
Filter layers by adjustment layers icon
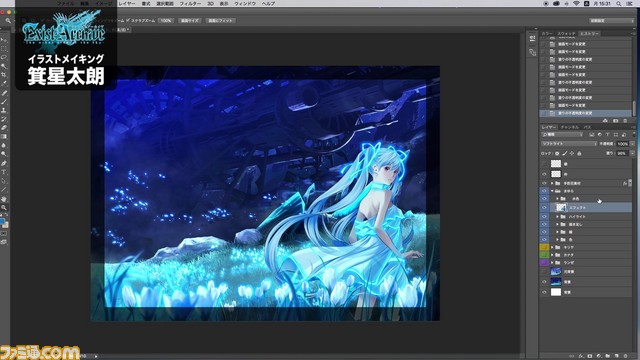pyautogui.click(x=600, y=134)
